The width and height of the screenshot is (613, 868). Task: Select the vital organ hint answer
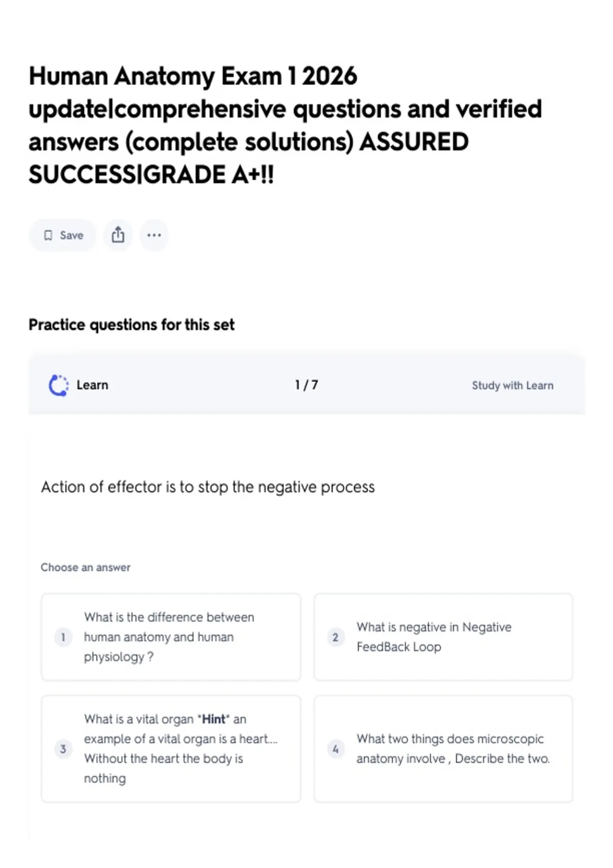(171, 749)
